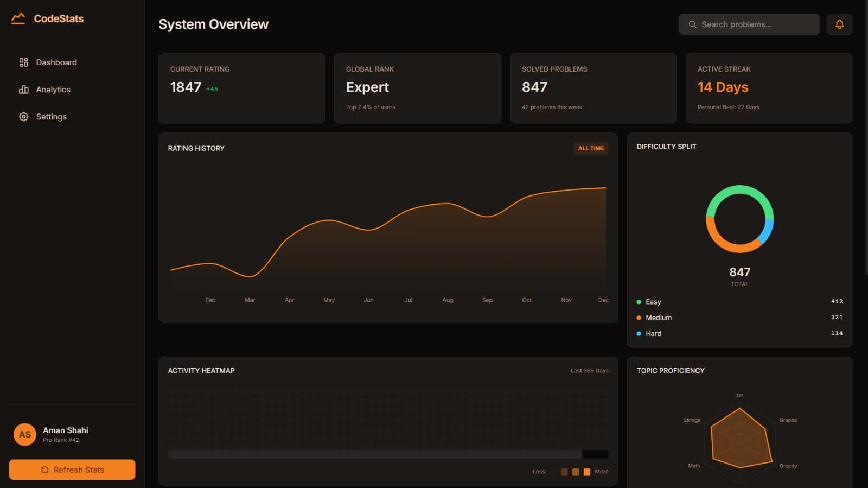Viewport: 868px width, 488px height.
Task: Click the darkest heatmap legend swatch
Action: point(564,472)
